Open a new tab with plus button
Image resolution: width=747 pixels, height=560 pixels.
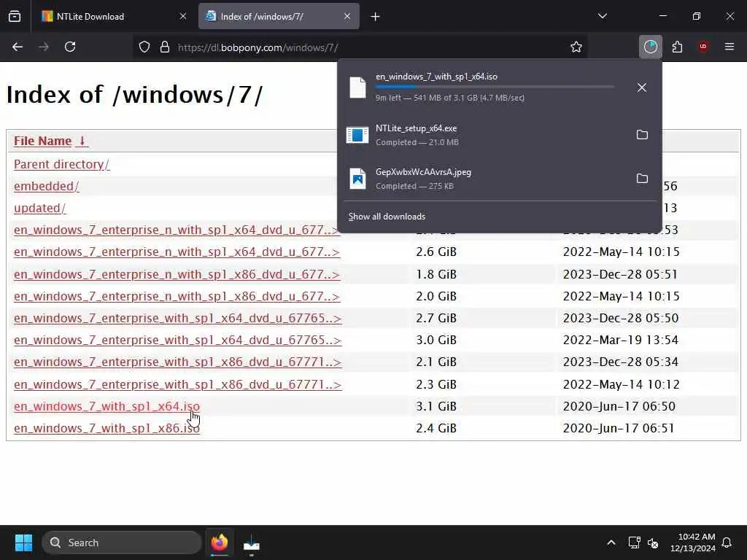click(x=376, y=17)
